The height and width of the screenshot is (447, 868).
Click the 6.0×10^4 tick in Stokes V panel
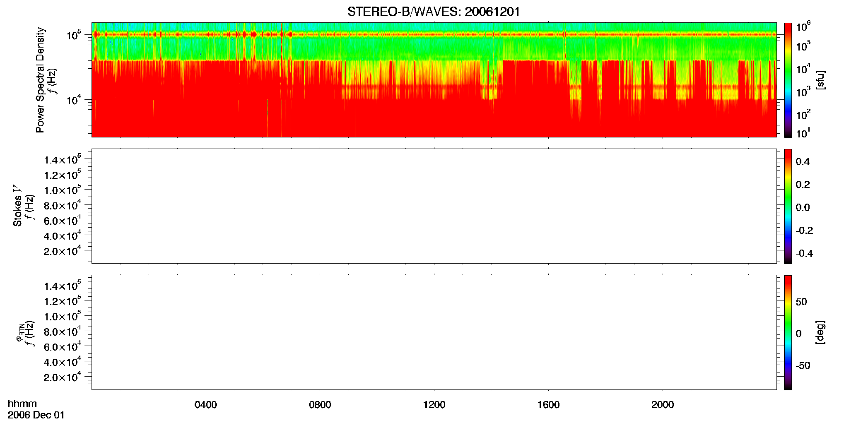(x=63, y=221)
